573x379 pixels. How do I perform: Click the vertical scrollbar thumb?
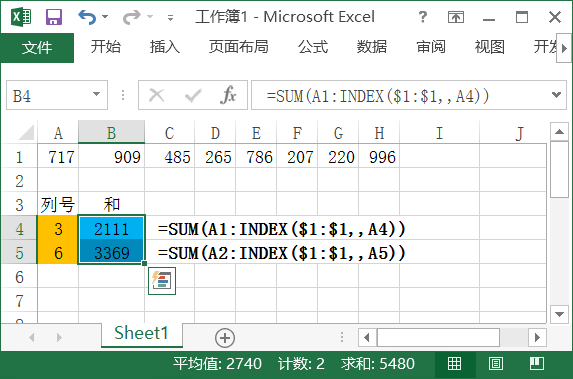(559, 170)
